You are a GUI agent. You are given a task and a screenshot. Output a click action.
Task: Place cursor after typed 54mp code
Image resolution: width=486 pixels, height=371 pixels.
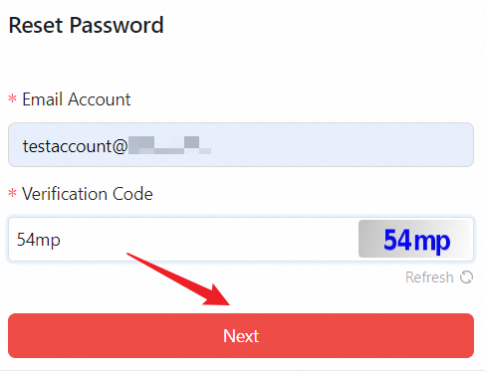click(61, 240)
